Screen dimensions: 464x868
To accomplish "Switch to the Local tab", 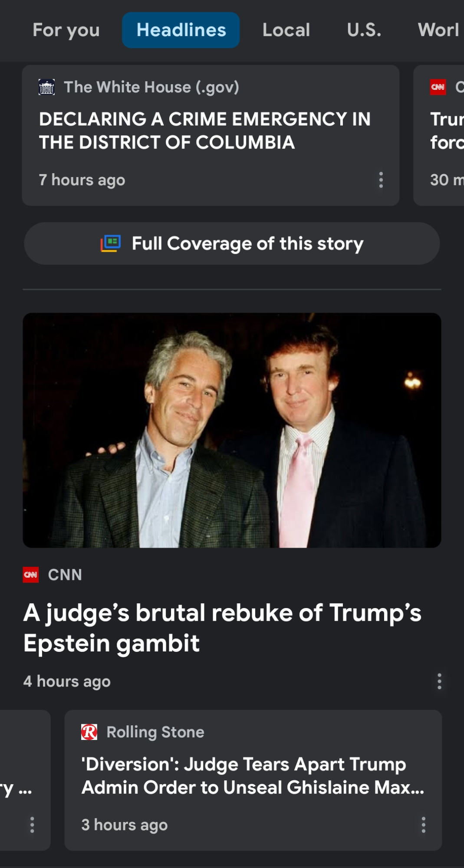I will [286, 30].
